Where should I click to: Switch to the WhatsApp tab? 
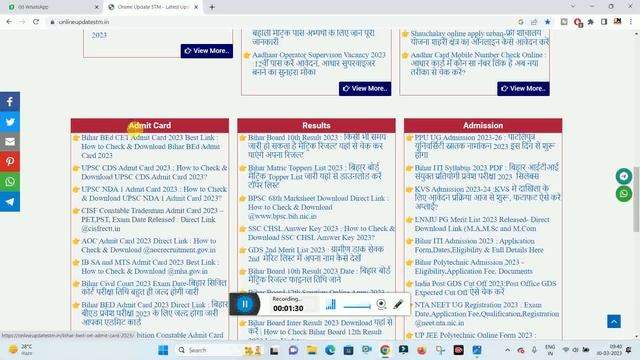point(53,7)
